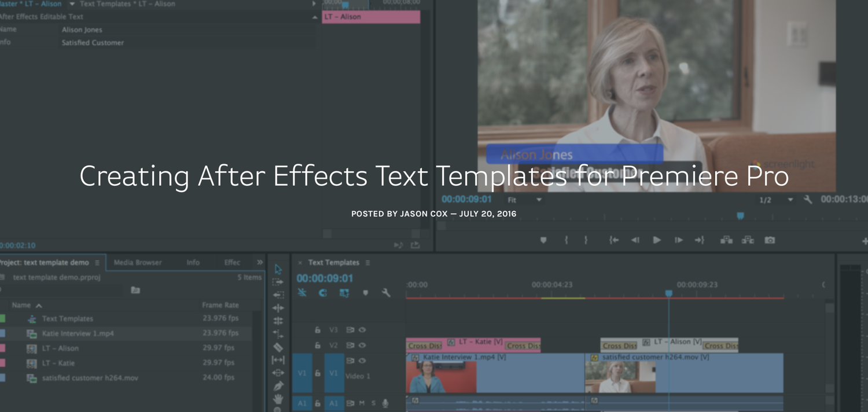Click Lift button in Program Monitor
868x412 pixels.
pos(726,240)
